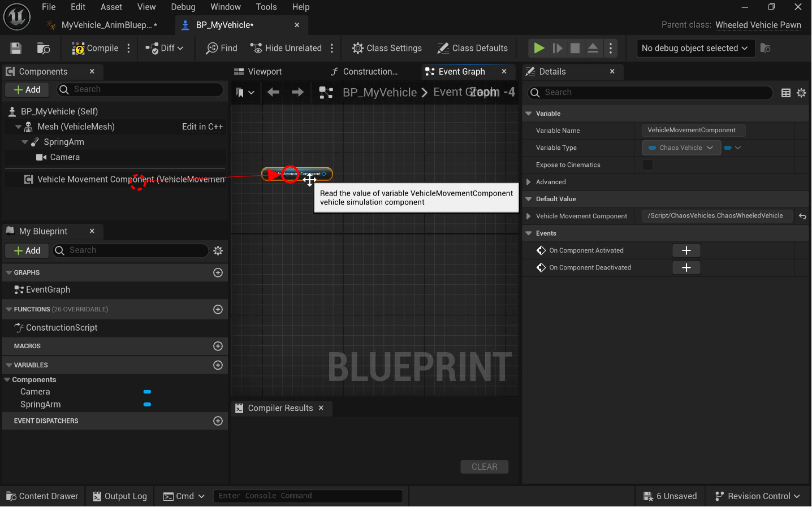Viewport: 812px width, 507px height.
Task: Start play simulation with the green Play button
Action: 539,48
